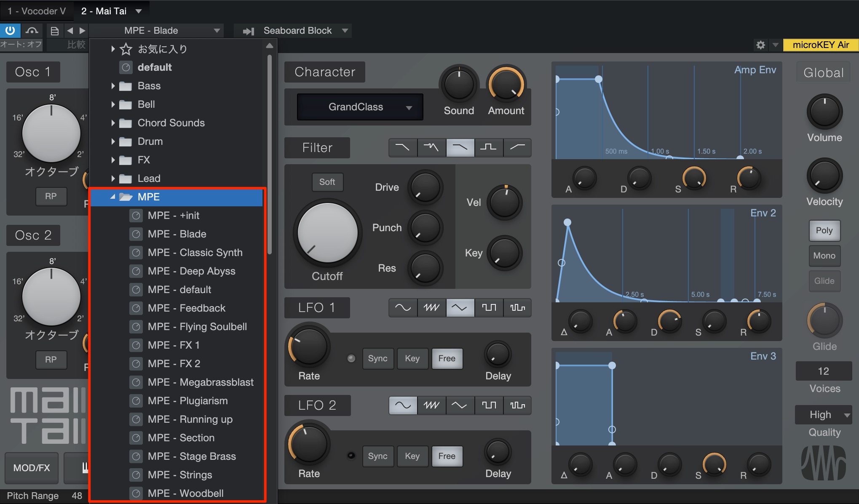Click the filter Cutoff knob
Viewport: 859px width, 504px height.
327,232
